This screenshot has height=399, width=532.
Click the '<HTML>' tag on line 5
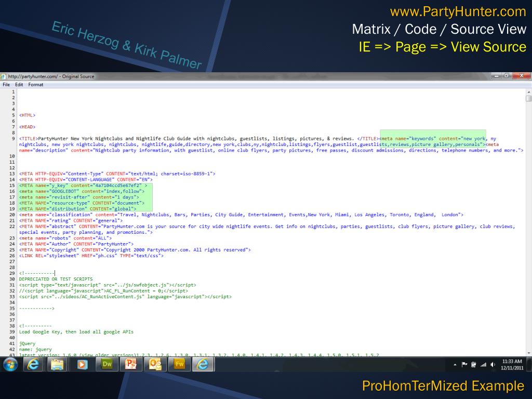pyautogui.click(x=27, y=115)
